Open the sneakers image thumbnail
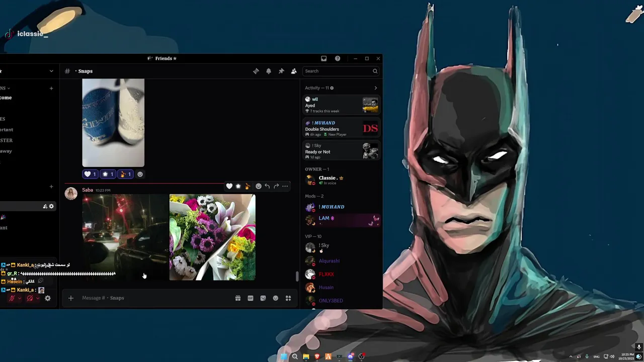 tap(113, 123)
